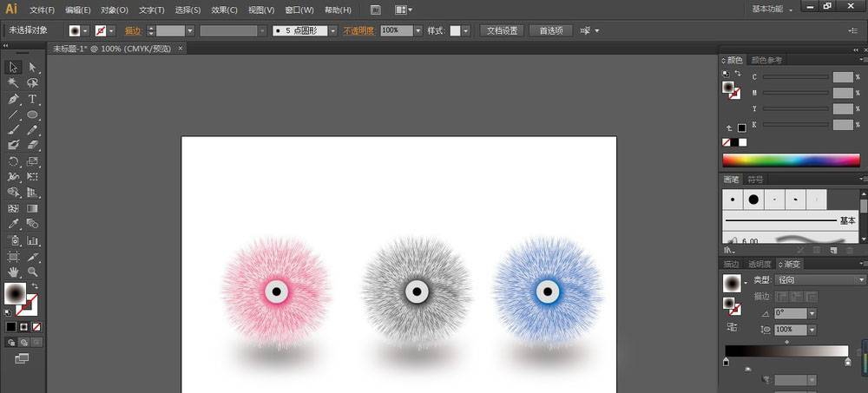Expand the opacity 100% dropdown
The image size is (868, 393).
418,30
